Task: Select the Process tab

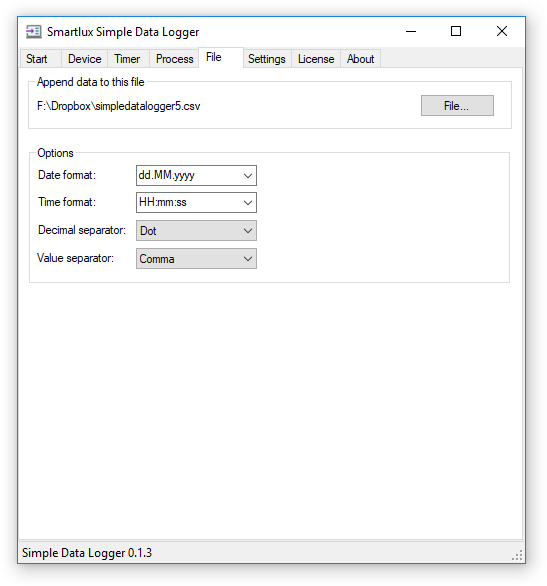Action: (174, 59)
